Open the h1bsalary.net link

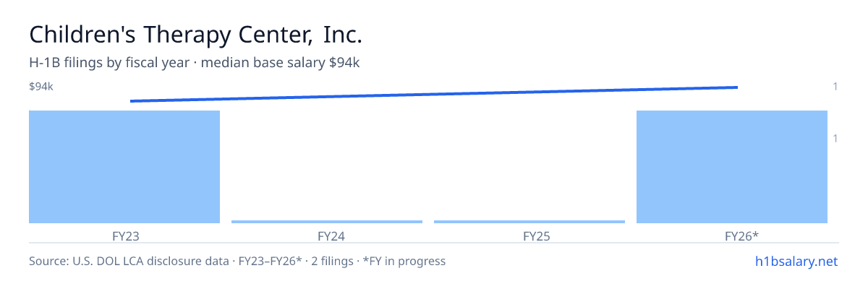coord(796,261)
